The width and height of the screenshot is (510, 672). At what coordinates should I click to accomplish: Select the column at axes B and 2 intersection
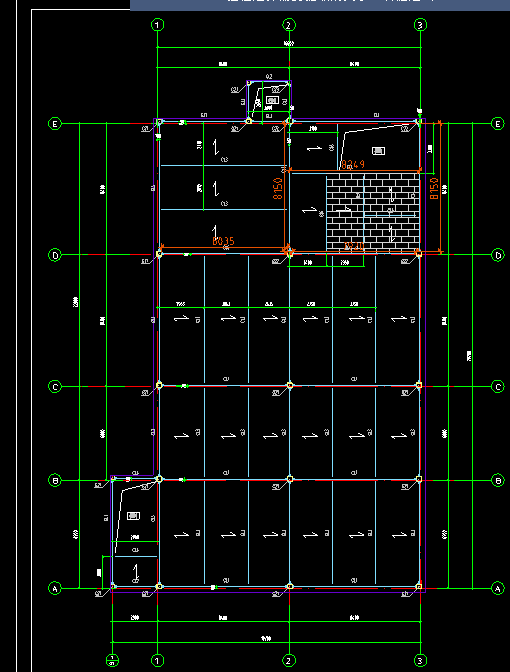(x=290, y=479)
